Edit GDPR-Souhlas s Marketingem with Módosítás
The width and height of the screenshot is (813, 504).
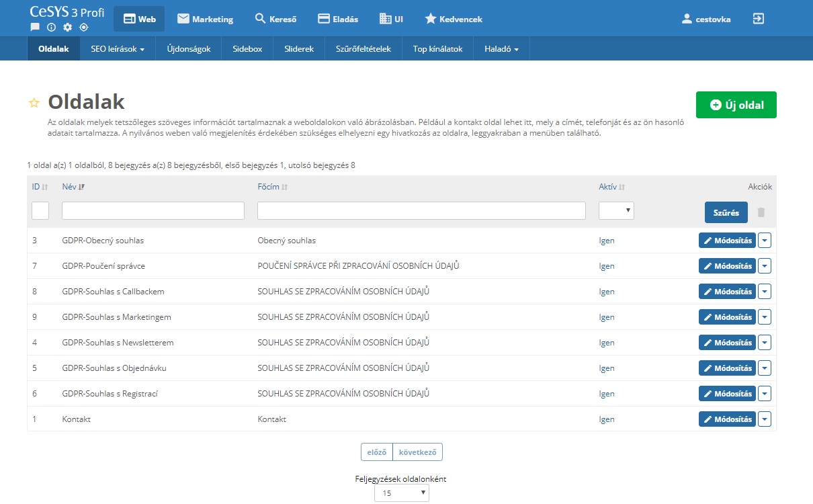[727, 317]
